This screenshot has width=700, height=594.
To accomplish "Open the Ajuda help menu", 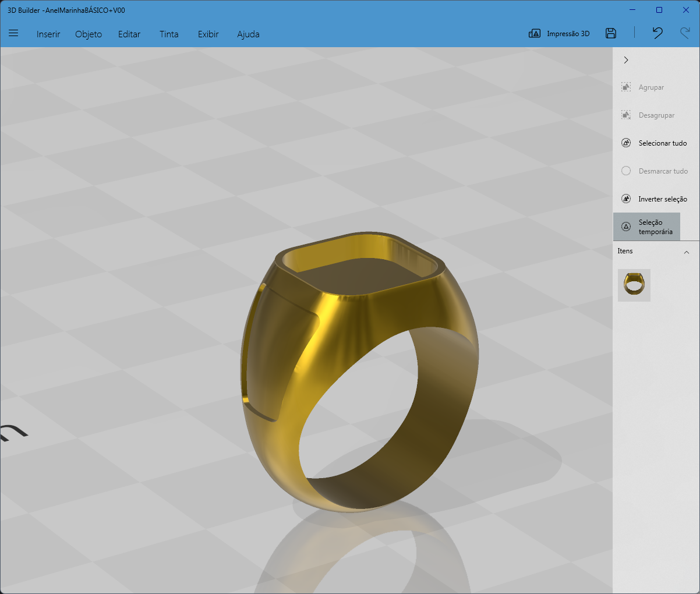I will click(248, 34).
